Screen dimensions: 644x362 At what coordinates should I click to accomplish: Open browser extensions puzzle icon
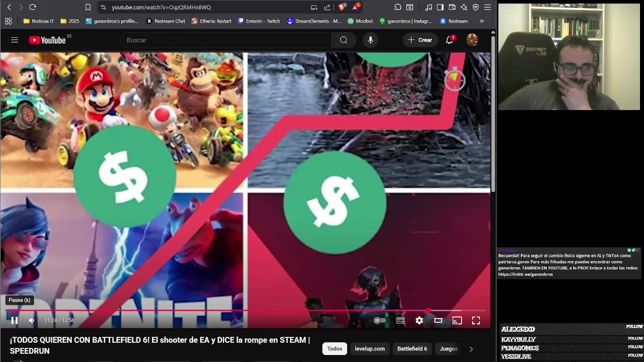click(398, 7)
